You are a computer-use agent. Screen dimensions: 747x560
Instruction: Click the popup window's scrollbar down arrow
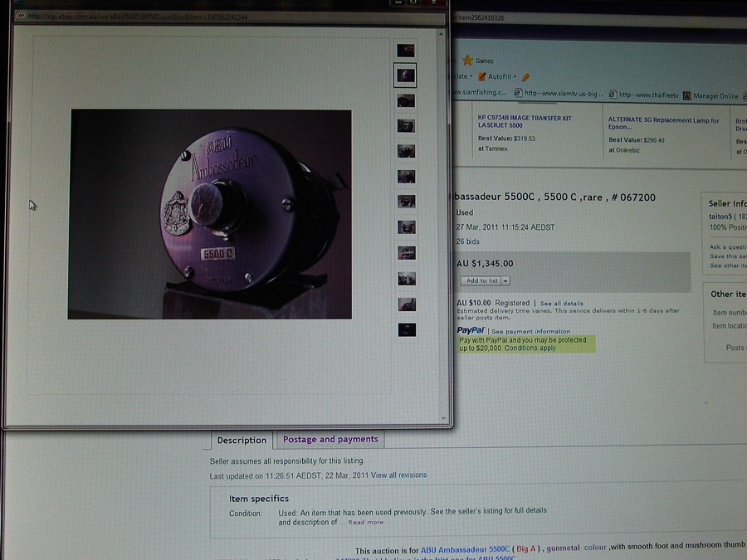pyautogui.click(x=443, y=418)
